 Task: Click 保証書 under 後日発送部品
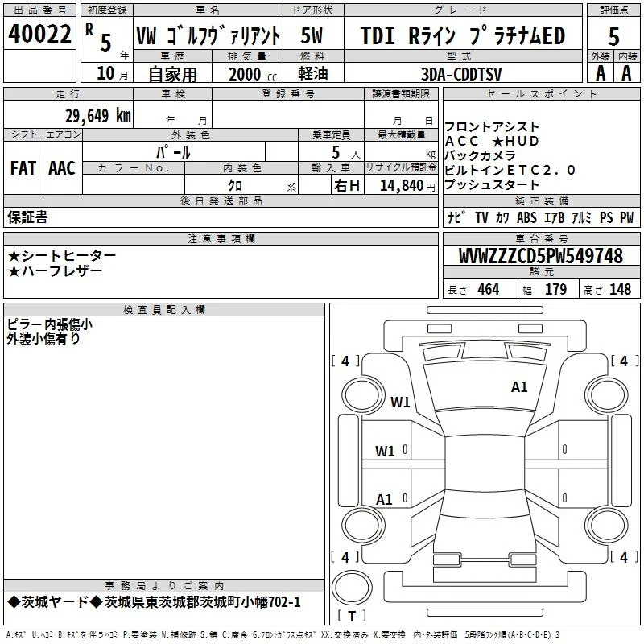(x=27, y=217)
